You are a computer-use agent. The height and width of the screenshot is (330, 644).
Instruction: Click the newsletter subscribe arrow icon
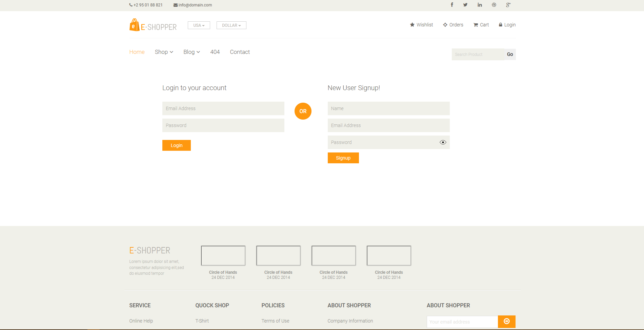tap(506, 322)
